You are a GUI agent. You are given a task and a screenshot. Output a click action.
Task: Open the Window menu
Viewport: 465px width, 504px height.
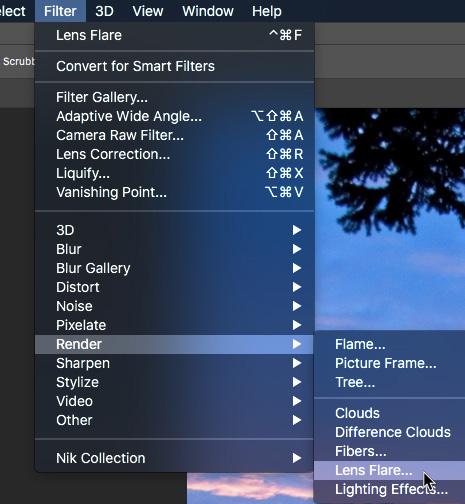(x=208, y=11)
